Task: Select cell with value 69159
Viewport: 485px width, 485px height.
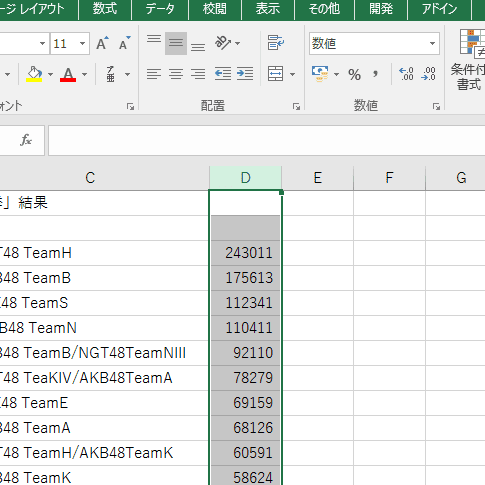Action: pyautogui.click(x=245, y=403)
